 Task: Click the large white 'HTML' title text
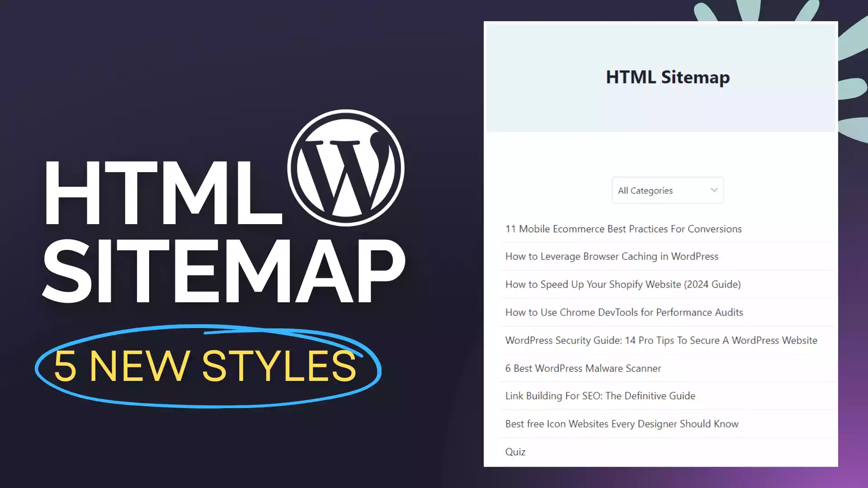click(x=163, y=193)
